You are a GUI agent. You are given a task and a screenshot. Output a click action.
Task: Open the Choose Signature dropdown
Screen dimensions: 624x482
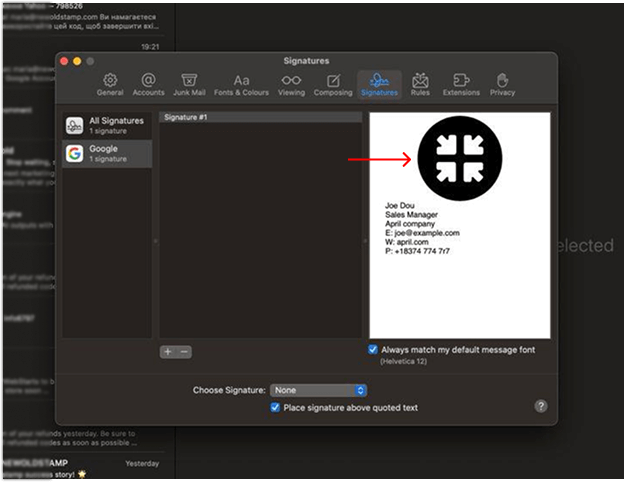click(x=318, y=390)
